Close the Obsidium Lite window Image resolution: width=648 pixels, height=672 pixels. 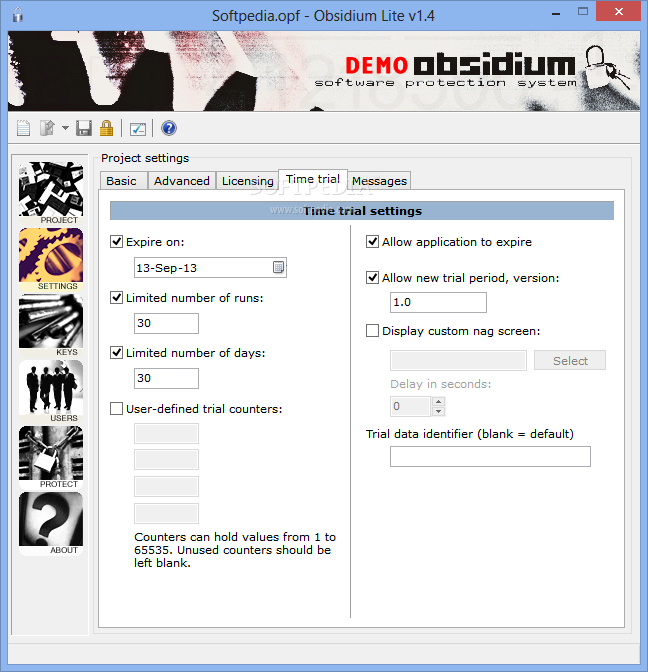[x=618, y=12]
